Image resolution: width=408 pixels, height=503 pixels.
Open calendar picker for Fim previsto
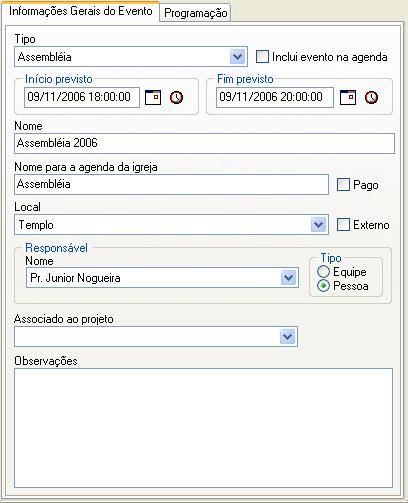[348, 97]
